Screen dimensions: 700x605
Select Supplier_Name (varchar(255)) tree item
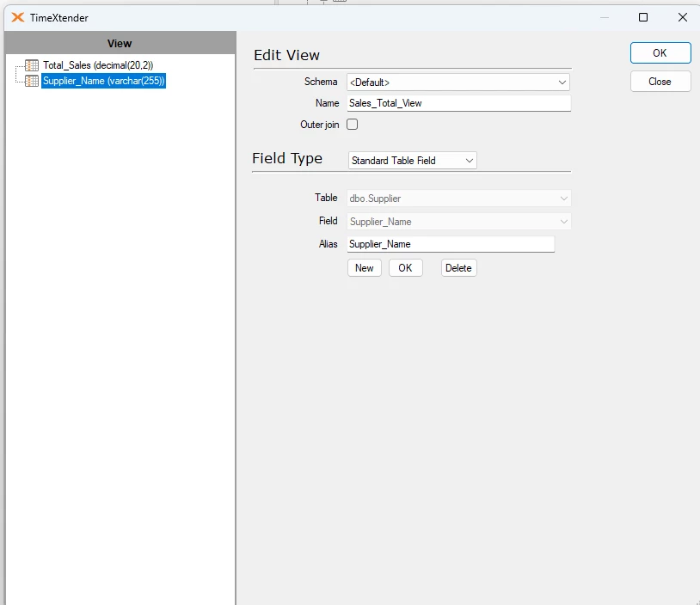coord(103,81)
